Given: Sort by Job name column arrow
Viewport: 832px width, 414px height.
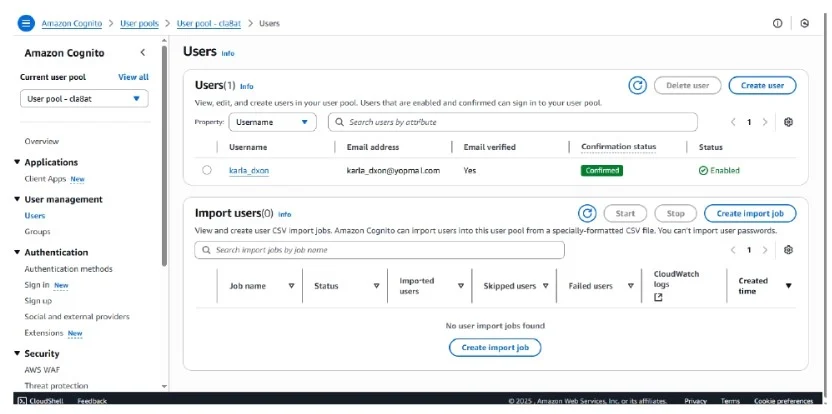Looking at the screenshot, I should pyautogui.click(x=291, y=286).
